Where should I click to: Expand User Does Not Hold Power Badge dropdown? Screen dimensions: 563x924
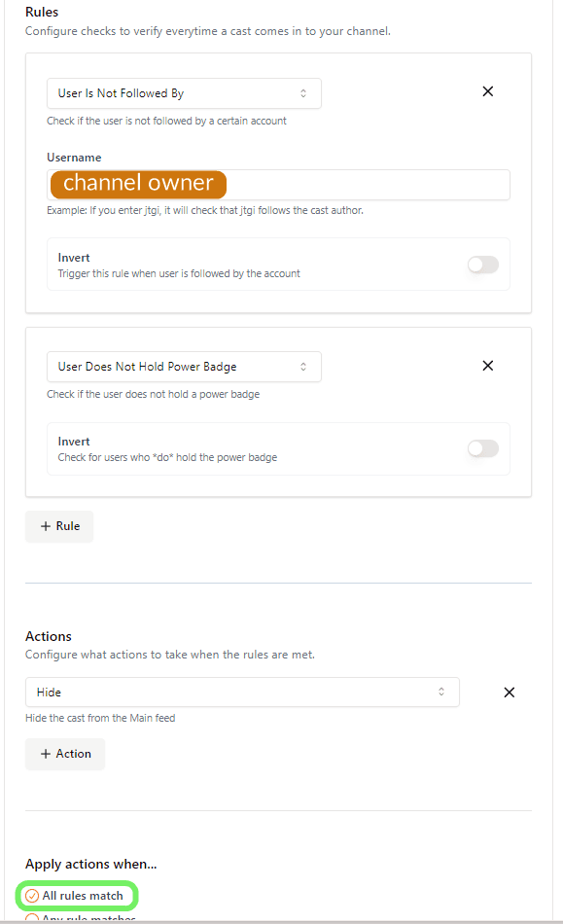[185, 367]
